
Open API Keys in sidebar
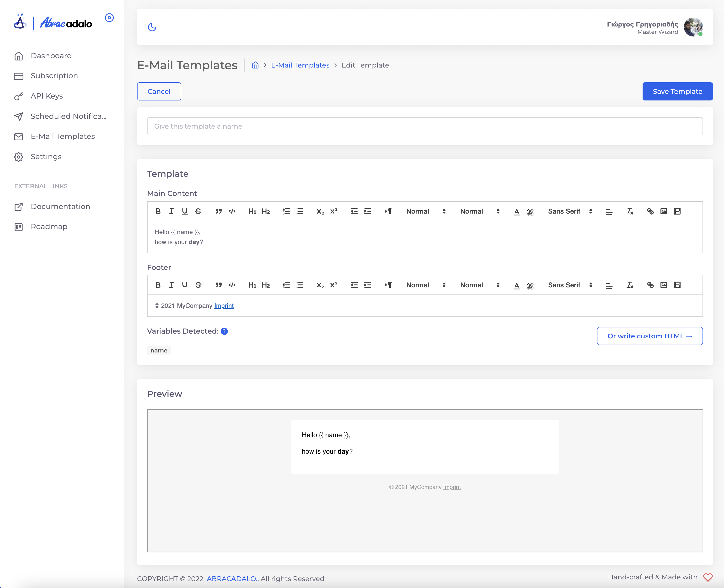click(39, 96)
